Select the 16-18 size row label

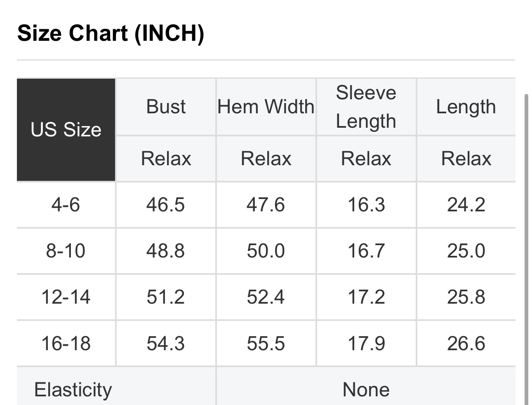(x=66, y=343)
